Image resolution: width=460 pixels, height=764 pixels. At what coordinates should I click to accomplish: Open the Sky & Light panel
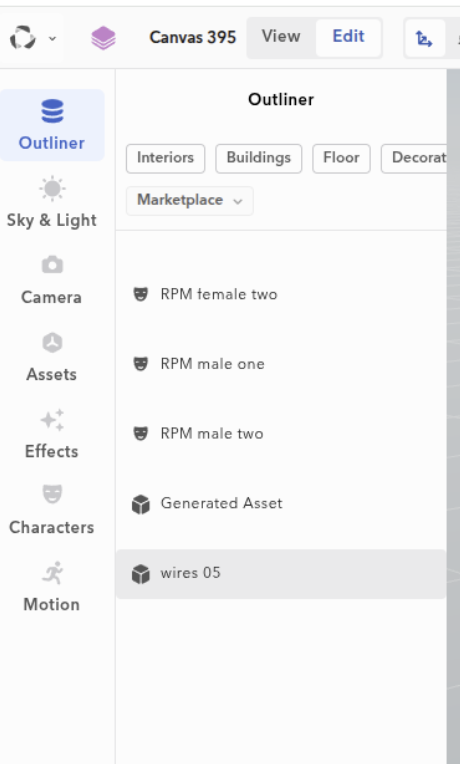tap(52, 202)
